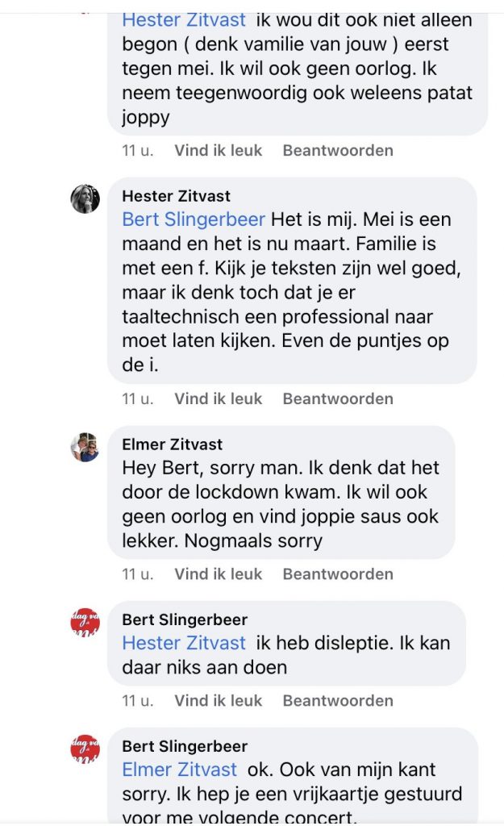Click the Elmer Zitvast mention in Bert's last comment
This screenshot has width=504, height=826.
[x=179, y=770]
